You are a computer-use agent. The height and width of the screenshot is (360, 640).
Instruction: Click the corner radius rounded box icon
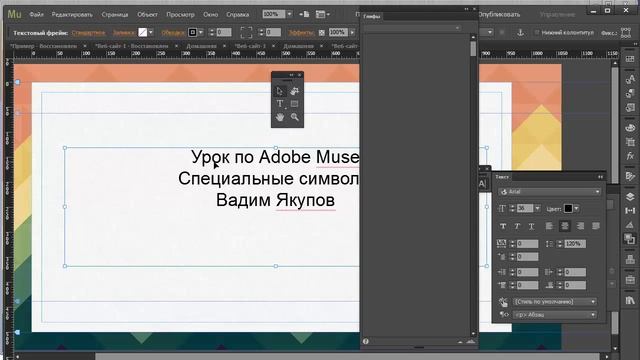tap(246, 32)
